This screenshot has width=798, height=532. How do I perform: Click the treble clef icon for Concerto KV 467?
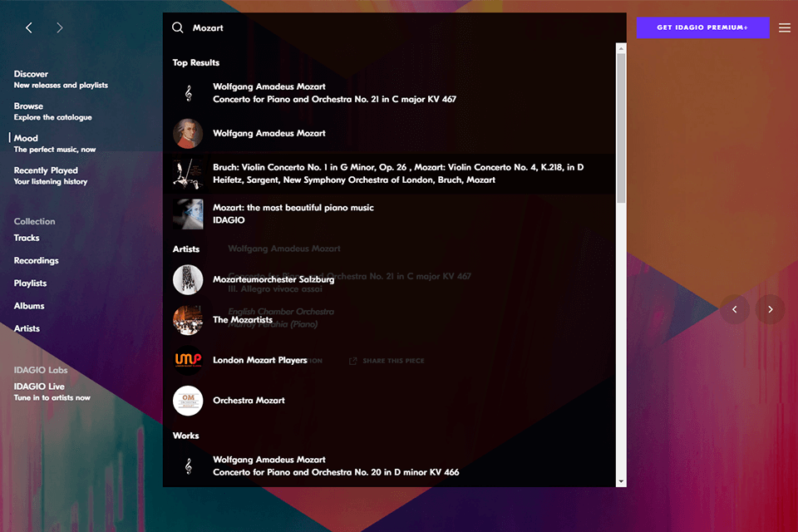(188, 93)
